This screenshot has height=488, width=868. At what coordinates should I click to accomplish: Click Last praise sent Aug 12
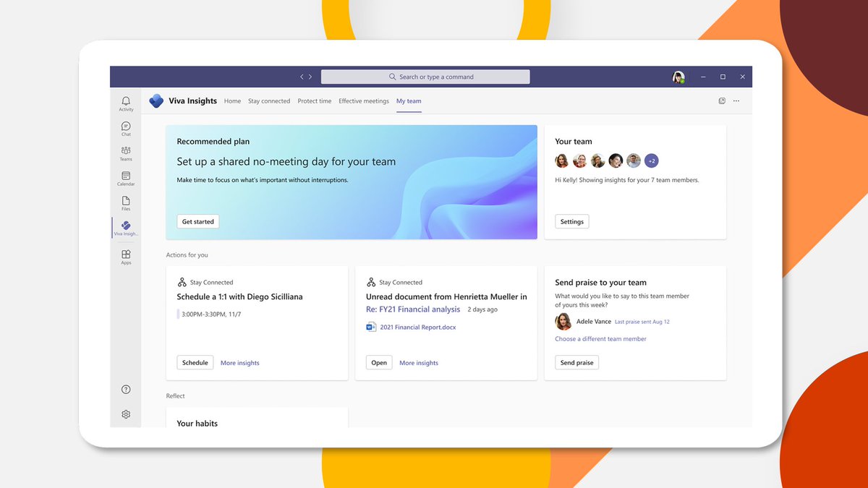[x=644, y=322]
